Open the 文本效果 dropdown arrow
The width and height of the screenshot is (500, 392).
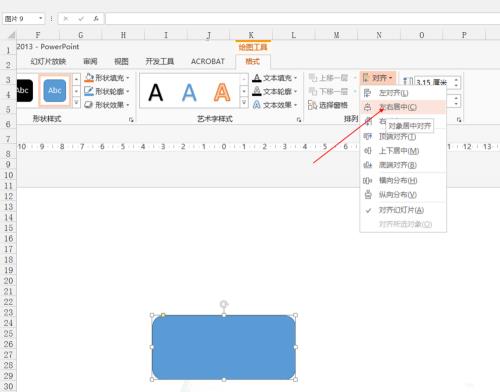(295, 105)
